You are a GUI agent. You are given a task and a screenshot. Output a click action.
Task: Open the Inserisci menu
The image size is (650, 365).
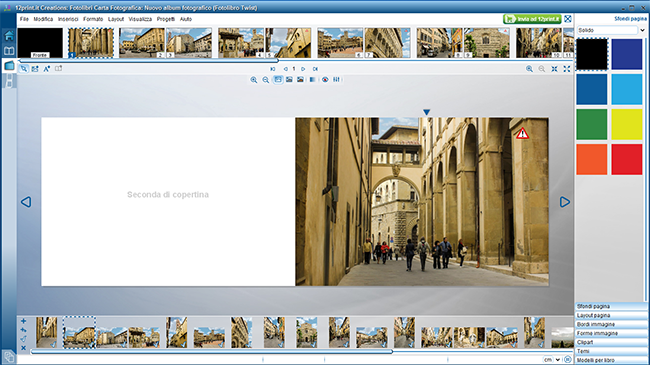click(68, 19)
